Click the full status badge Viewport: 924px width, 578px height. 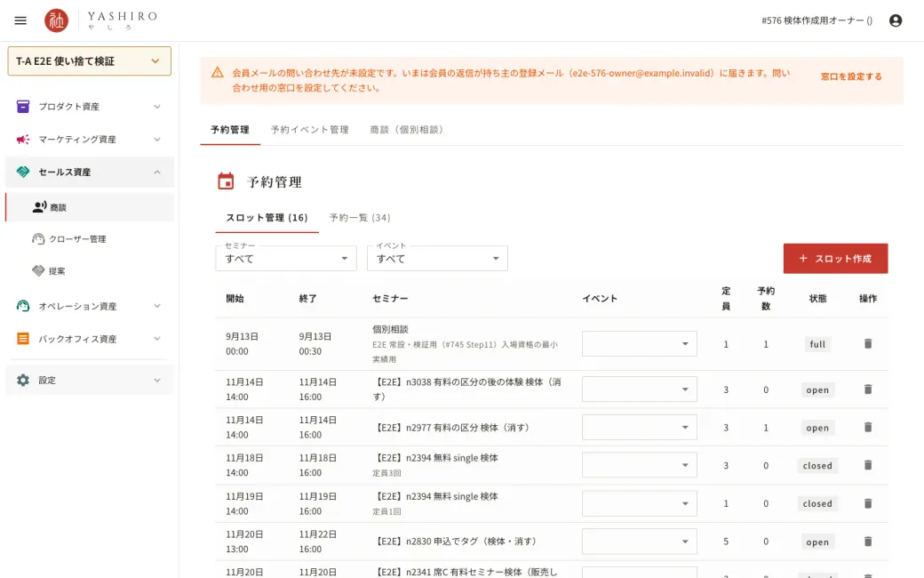(817, 344)
